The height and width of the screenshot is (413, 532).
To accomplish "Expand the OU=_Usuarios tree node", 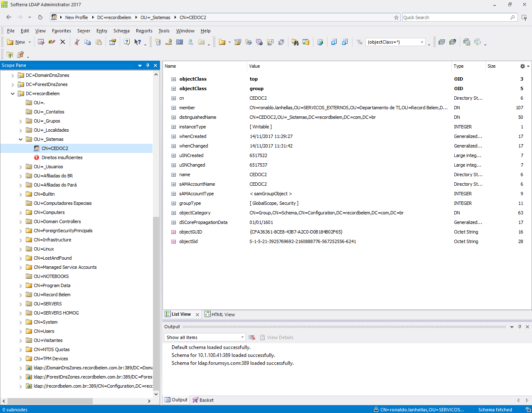I will tap(21, 167).
